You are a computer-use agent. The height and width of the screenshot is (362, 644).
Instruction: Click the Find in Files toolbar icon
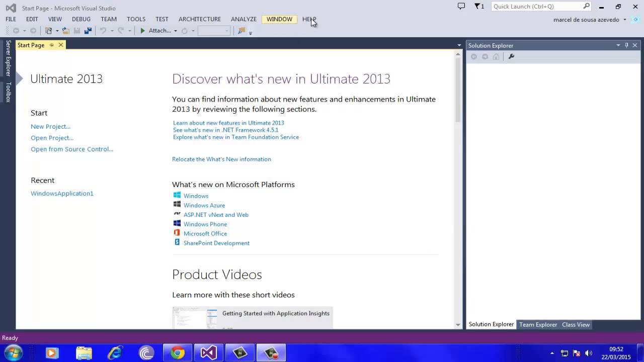point(242,31)
